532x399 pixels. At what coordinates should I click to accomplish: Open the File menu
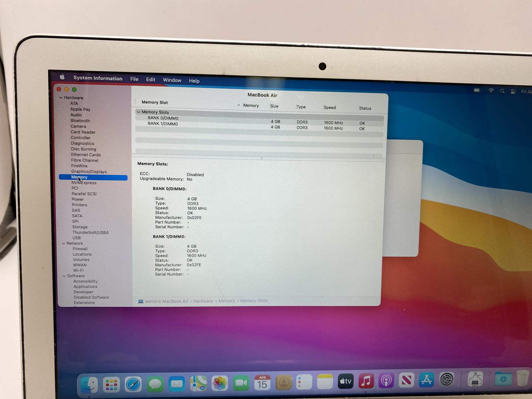coord(134,79)
